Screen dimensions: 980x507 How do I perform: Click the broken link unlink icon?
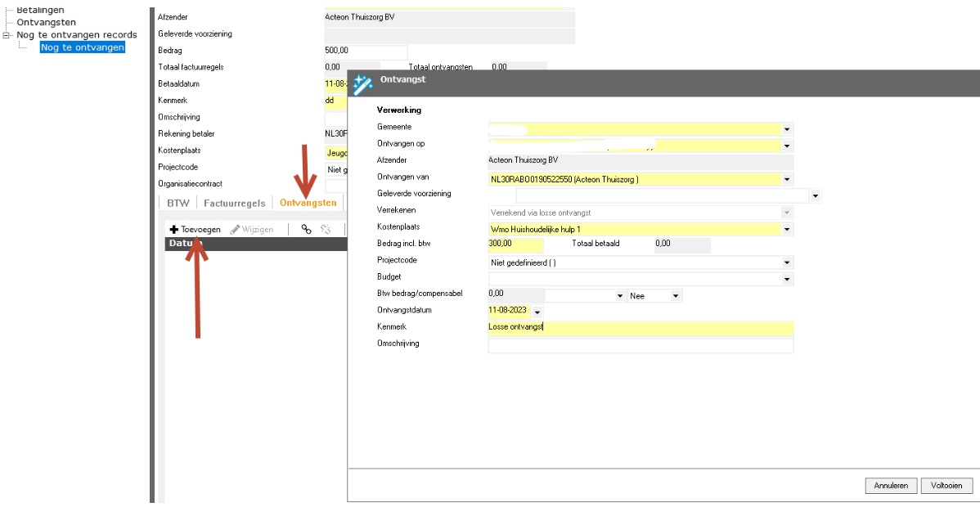[326, 230]
